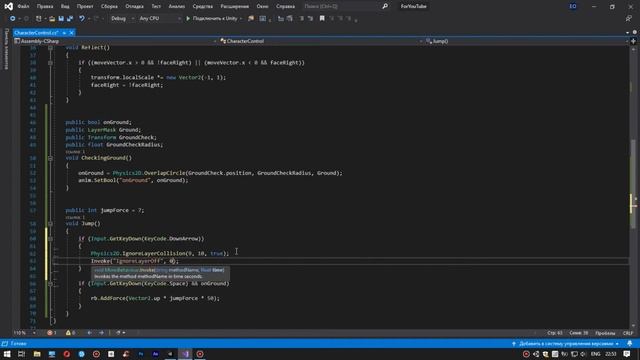
Task: Click Подключить к Unity start button
Action: point(211,18)
